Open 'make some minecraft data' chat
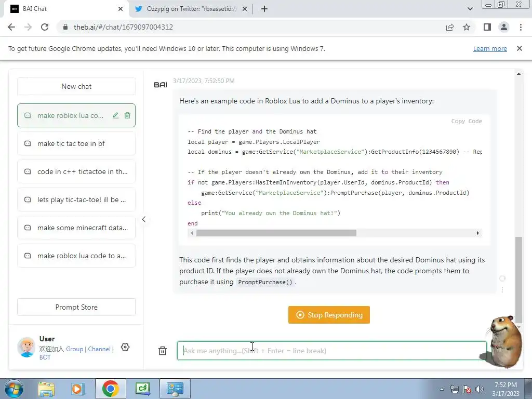 point(76,228)
